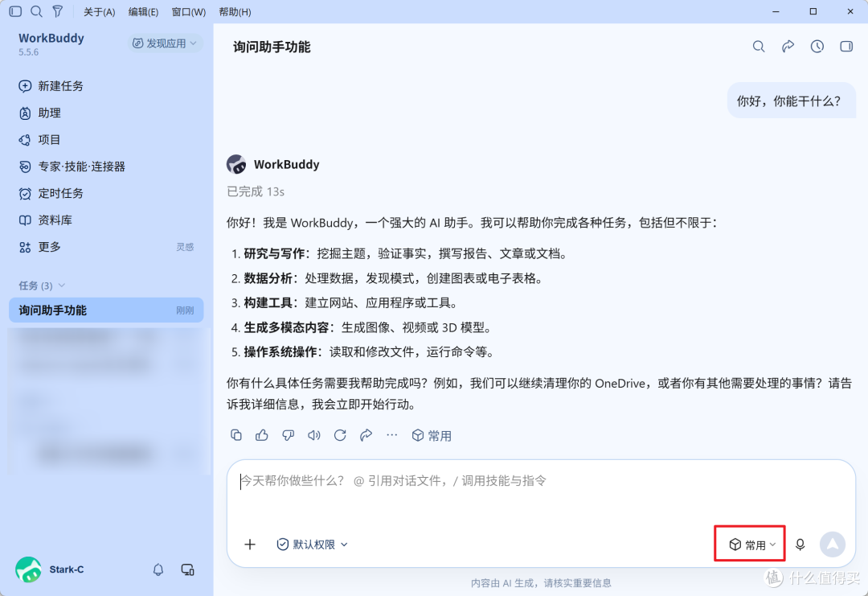The image size is (868, 596).
Task: Start voice input with microphone
Action: (x=800, y=545)
